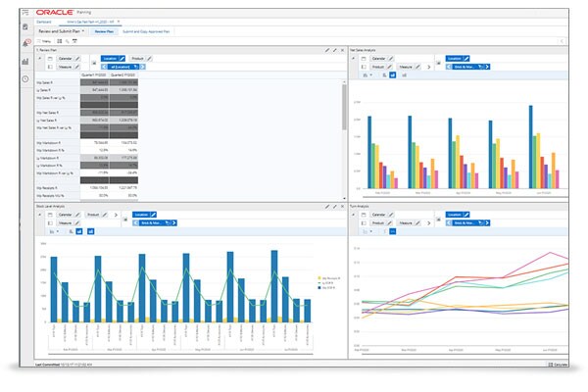Toggle the second blue chart button in Stock Level Analysis
This screenshot has width=588, height=392.
pos(91,231)
